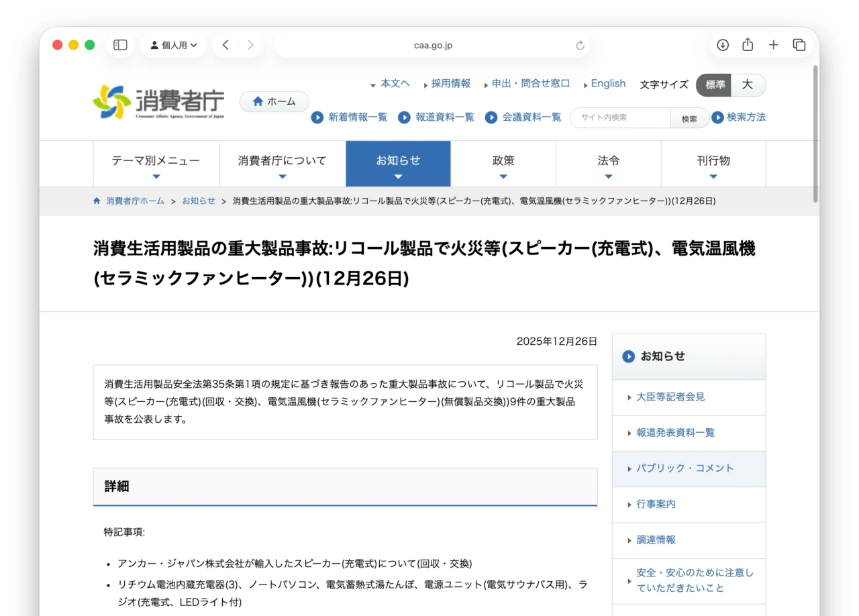Open Safari's share icon
Screen dimensions: 859x616
tap(748, 45)
